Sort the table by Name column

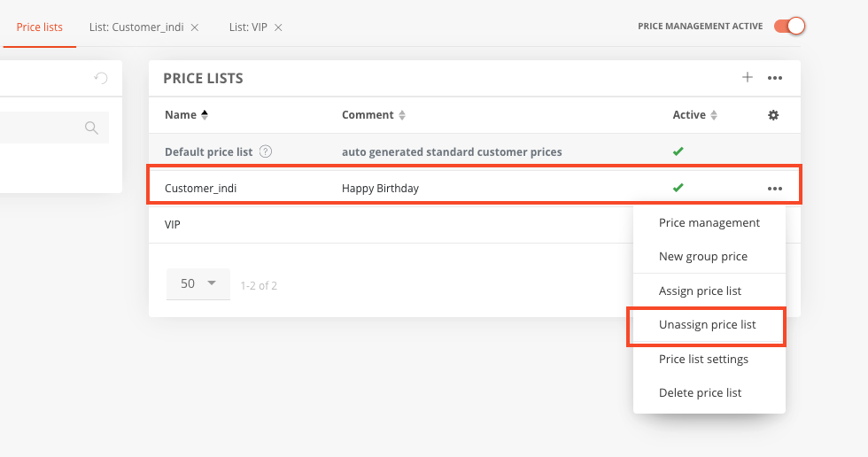186,115
